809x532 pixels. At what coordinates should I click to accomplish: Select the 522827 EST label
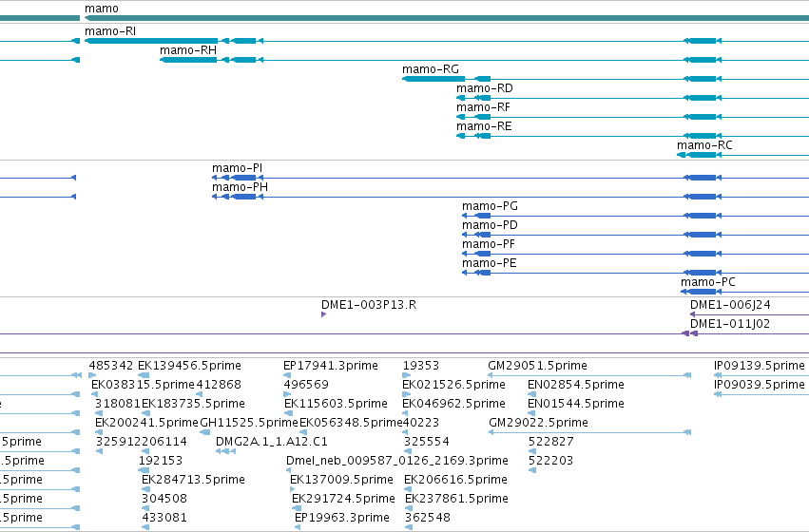551,442
